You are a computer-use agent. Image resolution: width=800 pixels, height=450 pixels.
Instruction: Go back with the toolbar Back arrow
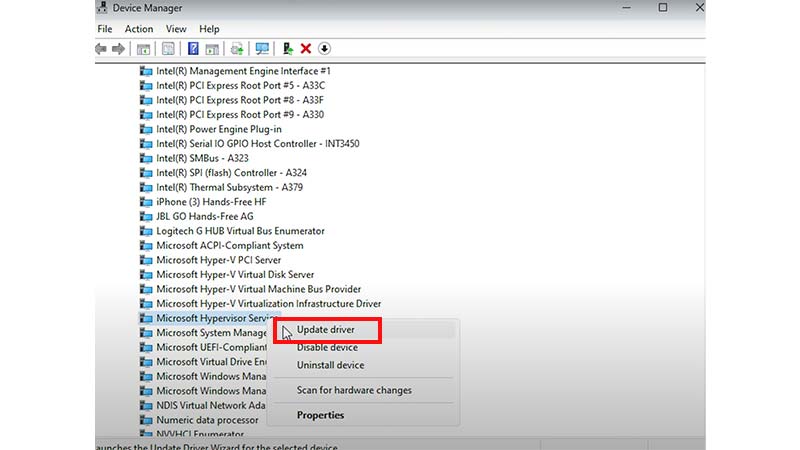pos(101,49)
